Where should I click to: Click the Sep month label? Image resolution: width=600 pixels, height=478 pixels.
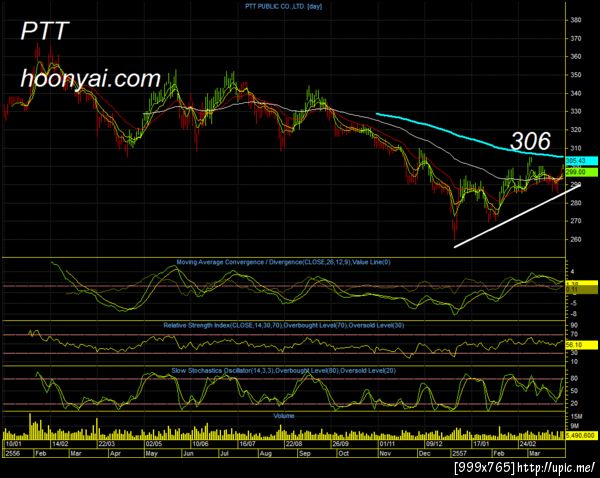click(305, 454)
